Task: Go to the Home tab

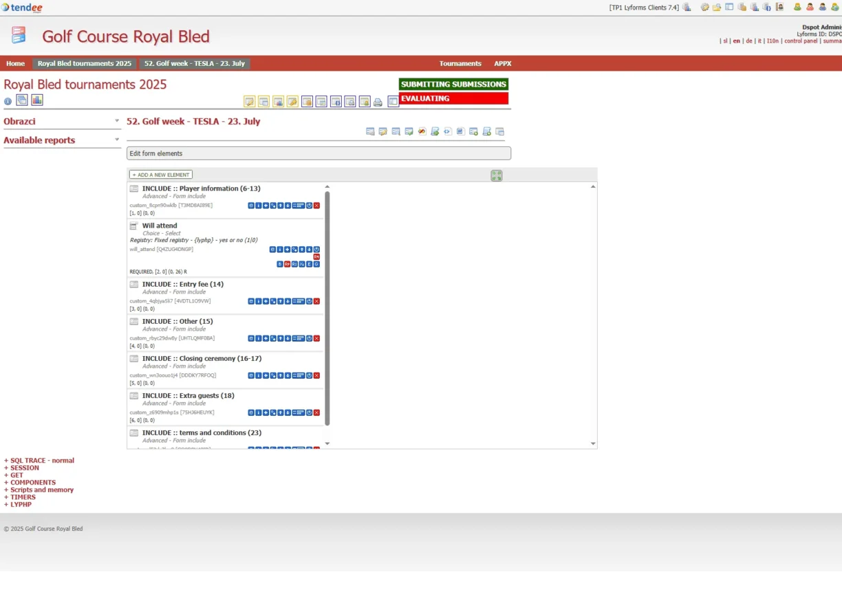Action: [x=15, y=63]
